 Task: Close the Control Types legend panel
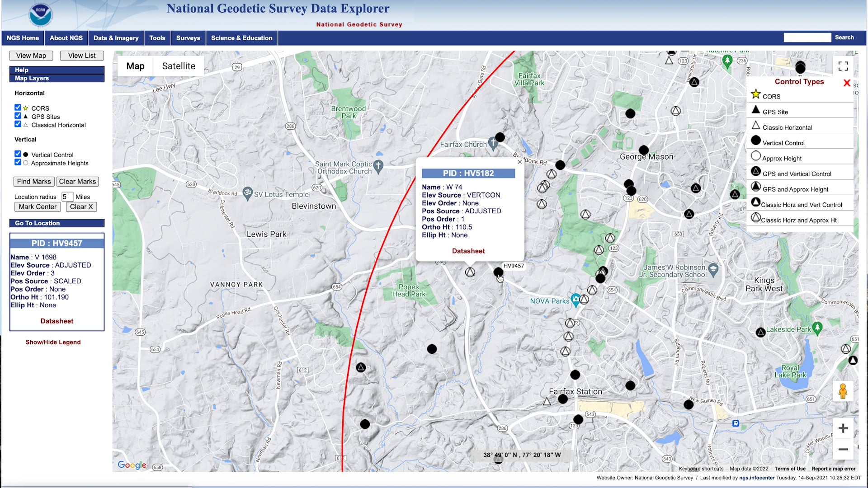[847, 83]
